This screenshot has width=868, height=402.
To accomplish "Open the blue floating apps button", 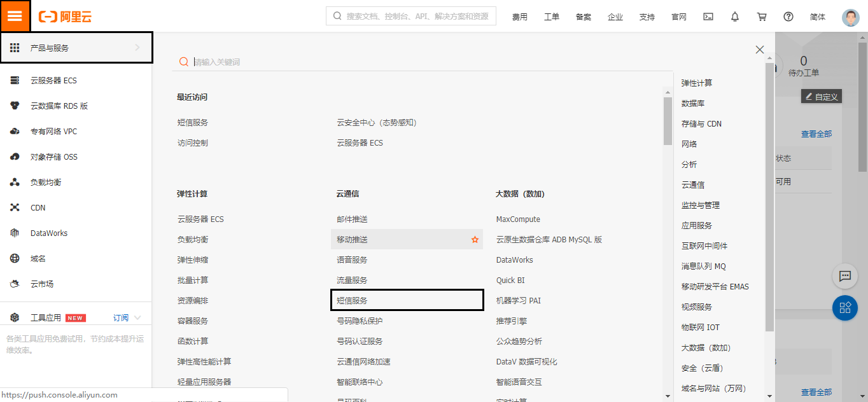I will click(x=845, y=308).
